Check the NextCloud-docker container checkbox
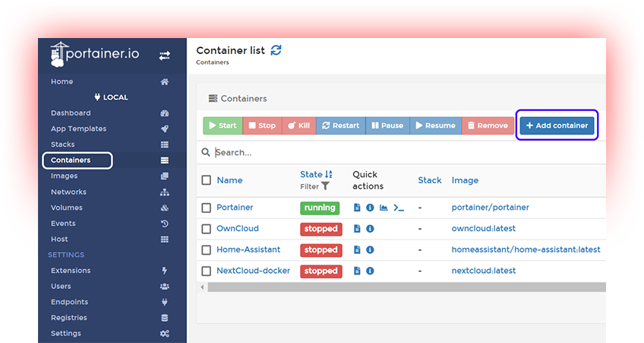The height and width of the screenshot is (343, 644). click(x=206, y=271)
